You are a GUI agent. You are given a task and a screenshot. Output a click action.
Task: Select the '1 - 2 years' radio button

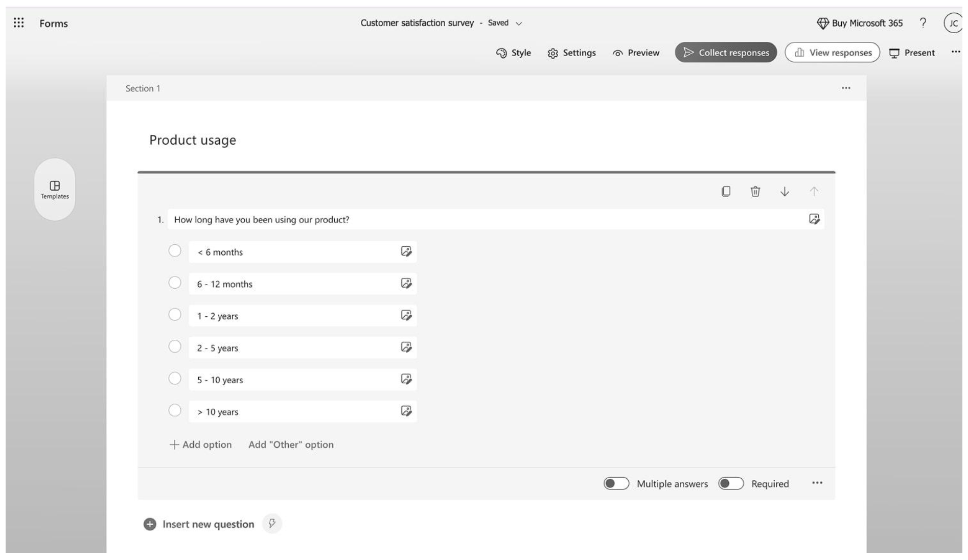click(x=175, y=315)
